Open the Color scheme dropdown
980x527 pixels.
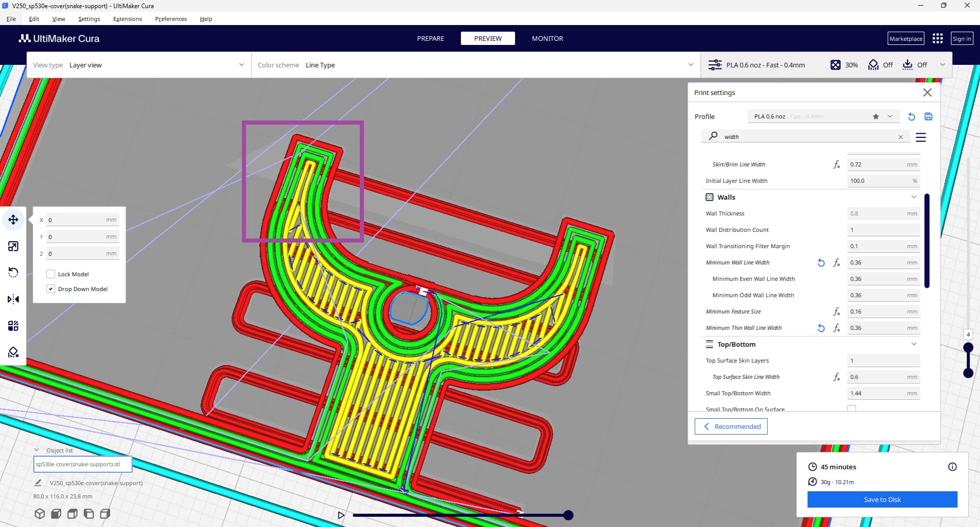click(475, 65)
